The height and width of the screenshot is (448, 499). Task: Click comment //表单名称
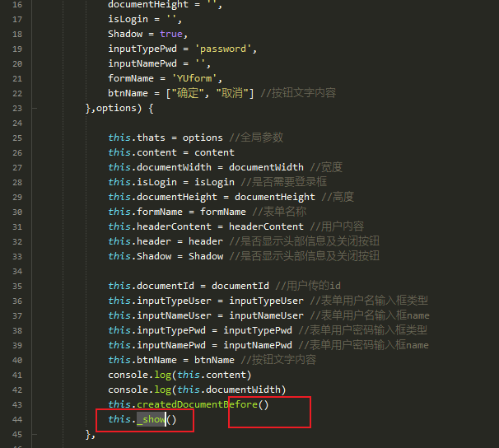[x=279, y=212]
